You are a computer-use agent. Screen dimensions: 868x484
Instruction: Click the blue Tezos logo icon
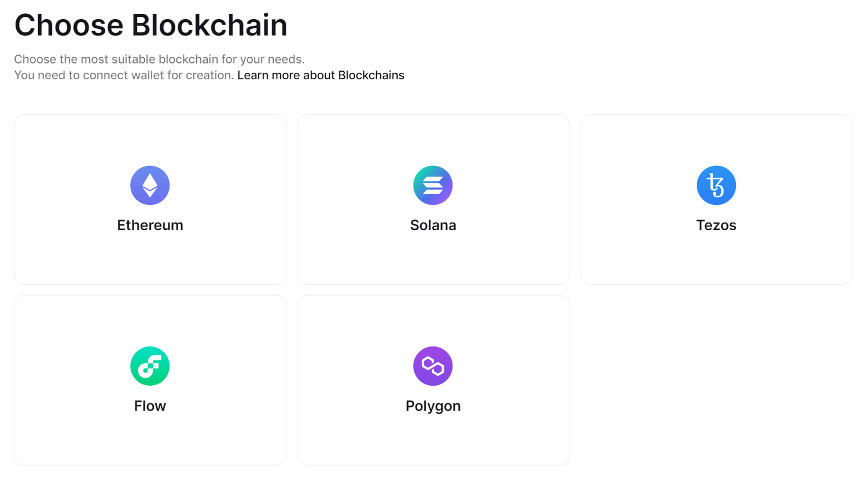pos(716,186)
